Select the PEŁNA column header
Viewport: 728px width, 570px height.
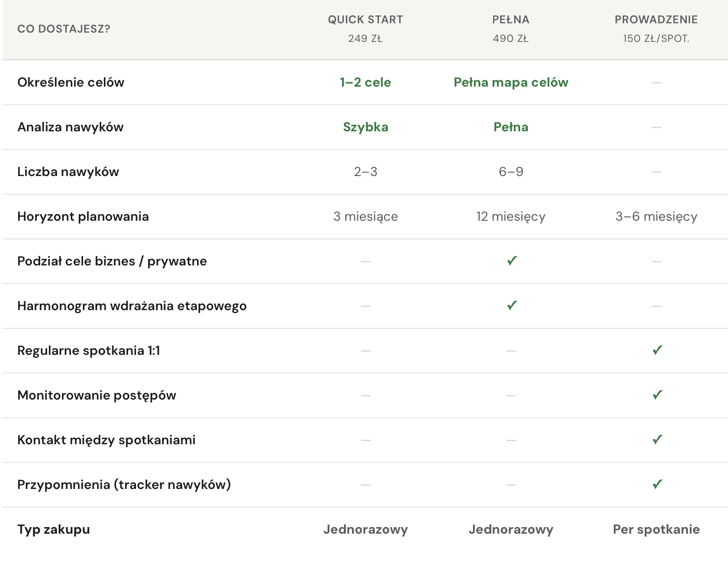[511, 20]
